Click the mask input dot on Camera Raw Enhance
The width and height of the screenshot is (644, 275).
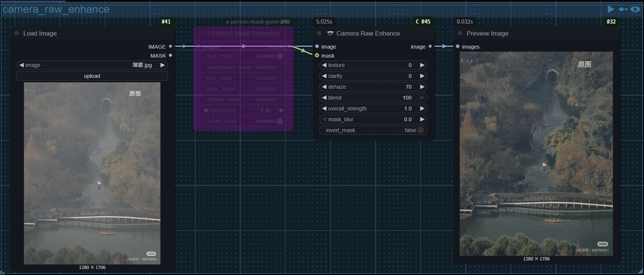[317, 55]
